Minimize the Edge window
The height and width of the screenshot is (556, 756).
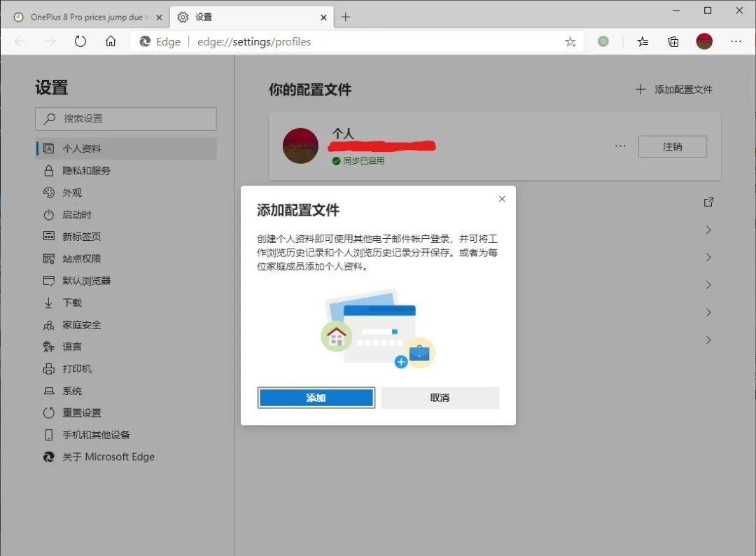click(676, 11)
